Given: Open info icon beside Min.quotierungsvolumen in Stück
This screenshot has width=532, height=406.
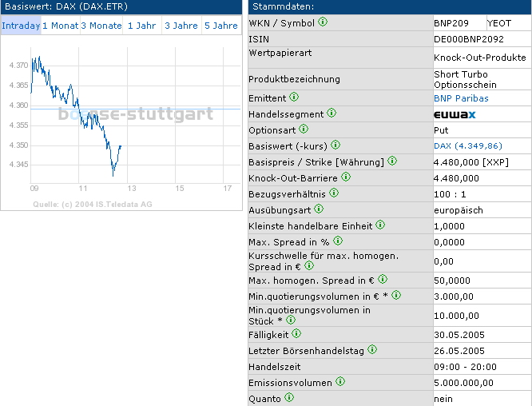Looking at the screenshot, I should 291,320.
